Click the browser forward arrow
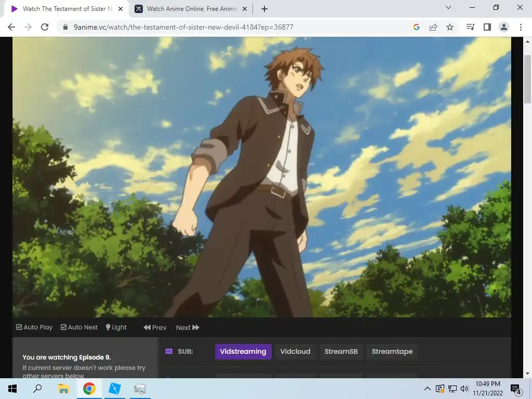 point(28,27)
